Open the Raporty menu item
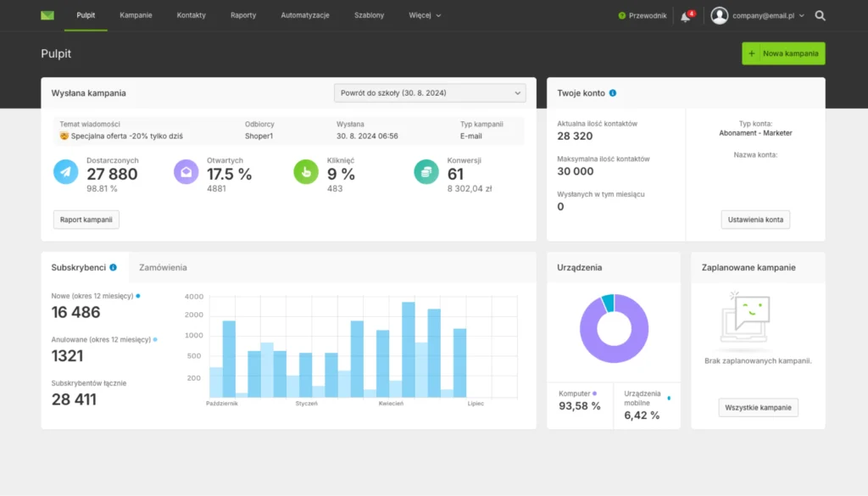 click(243, 15)
